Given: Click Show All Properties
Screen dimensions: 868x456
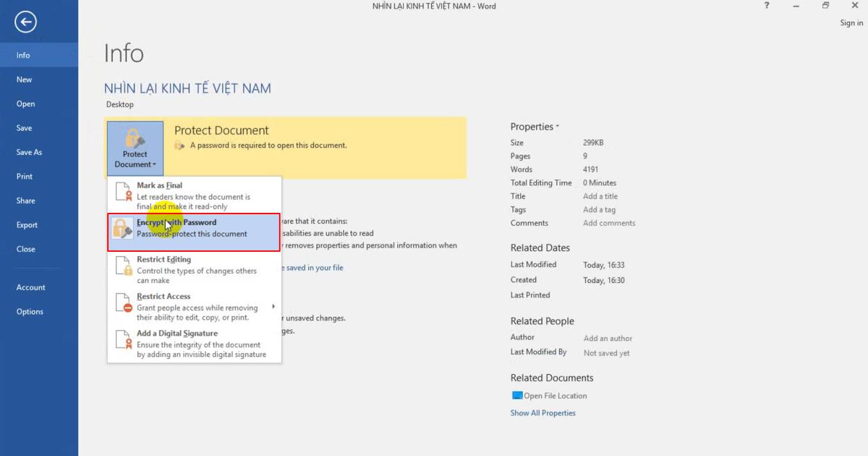Looking at the screenshot, I should click(542, 413).
